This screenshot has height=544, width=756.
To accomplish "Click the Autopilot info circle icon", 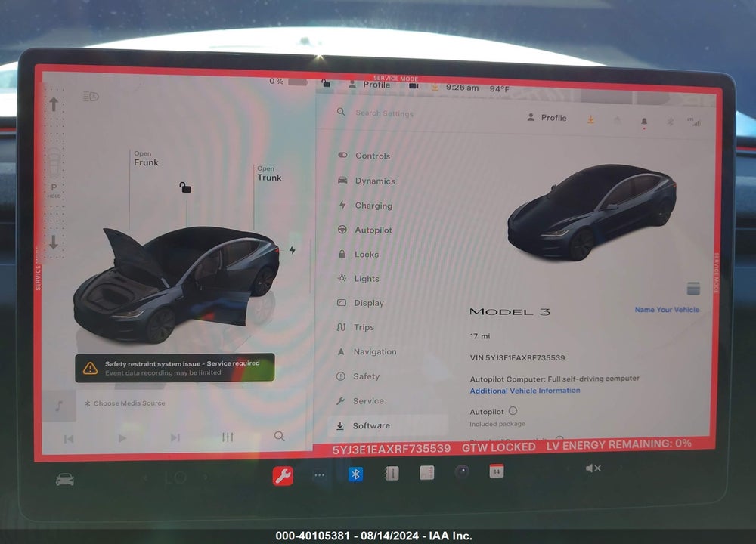I will tap(513, 411).
